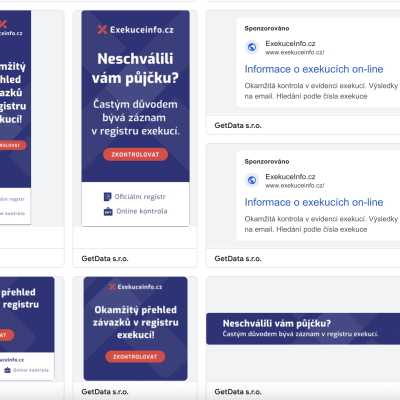Click the www.exekuceinfo.cz URL in the first ad
400x400 pixels.
[x=295, y=52]
